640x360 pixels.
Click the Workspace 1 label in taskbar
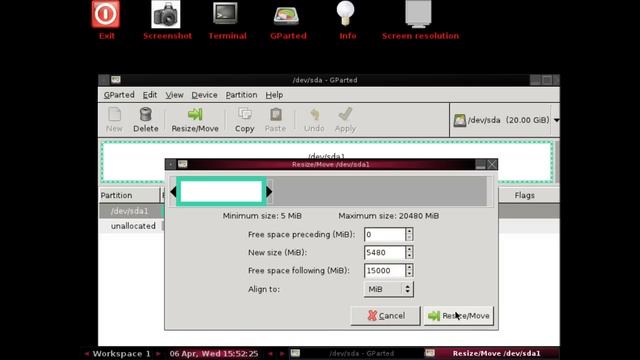tap(121, 353)
